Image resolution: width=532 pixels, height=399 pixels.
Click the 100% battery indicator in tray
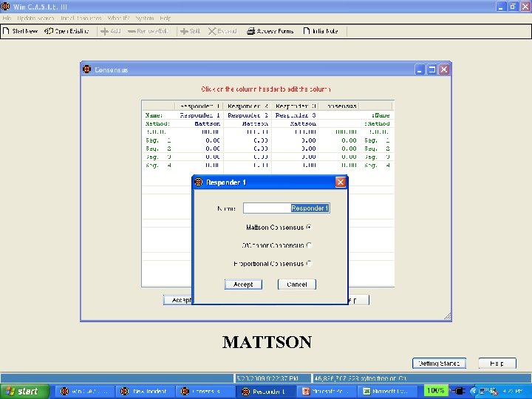(436, 391)
